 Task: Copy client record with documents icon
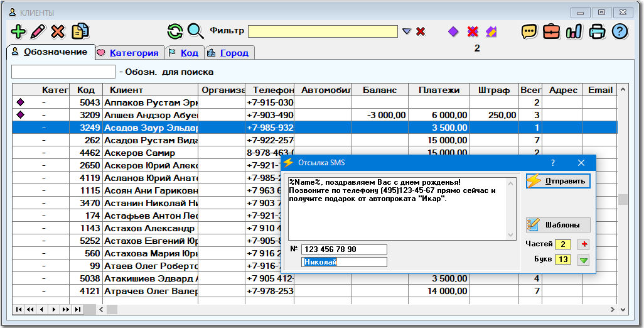[x=80, y=31]
